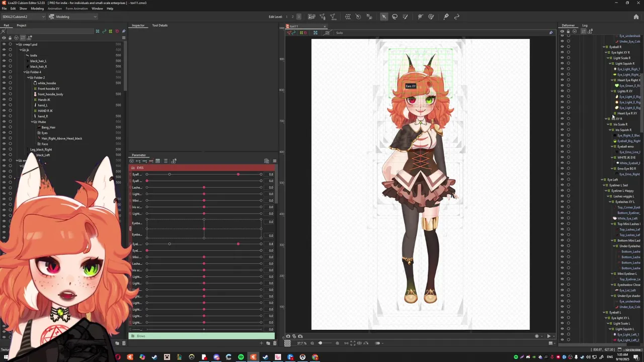Toggle eye for white_hoodie layer
644x362 pixels.
click(x=4, y=83)
